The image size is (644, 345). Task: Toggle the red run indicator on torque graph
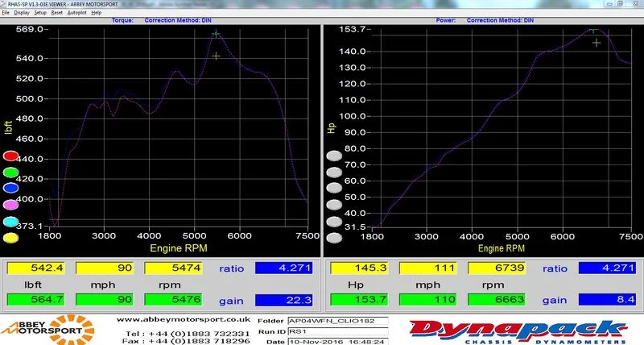coord(10,156)
